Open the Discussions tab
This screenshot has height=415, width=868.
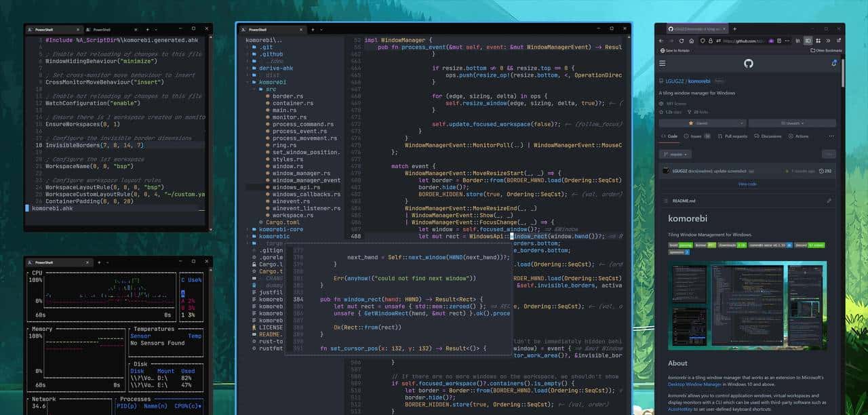click(768, 136)
